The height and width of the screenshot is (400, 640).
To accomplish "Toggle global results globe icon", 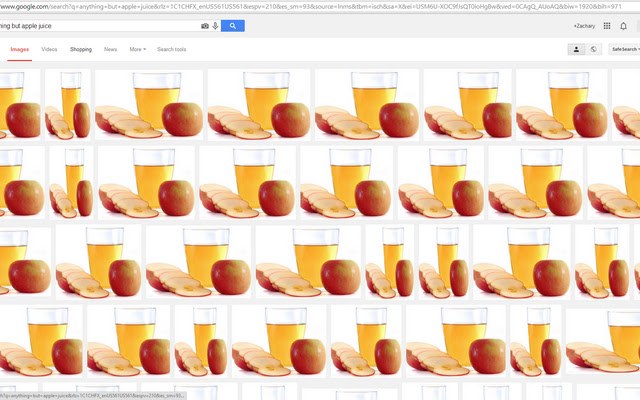I will pyautogui.click(x=594, y=49).
